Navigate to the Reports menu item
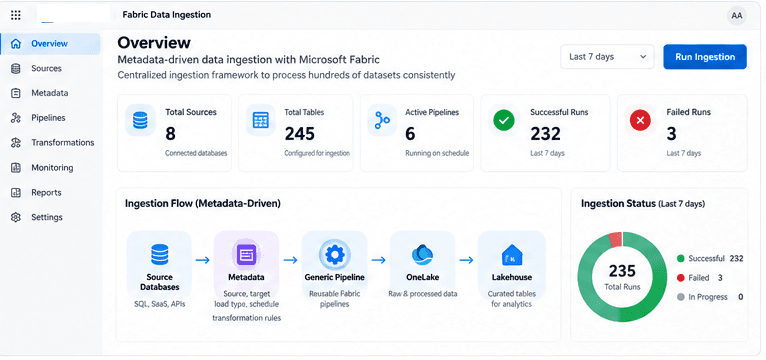 51,192
